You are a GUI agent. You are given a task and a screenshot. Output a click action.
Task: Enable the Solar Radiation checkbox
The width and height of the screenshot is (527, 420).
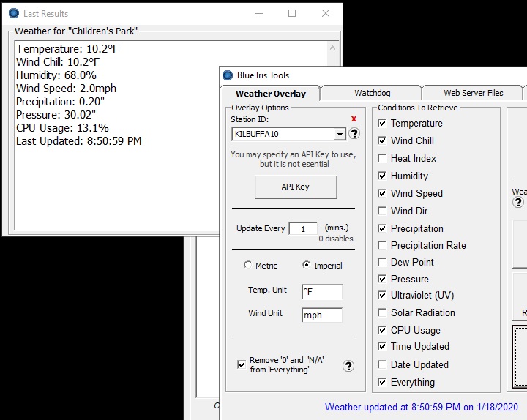pyautogui.click(x=382, y=313)
